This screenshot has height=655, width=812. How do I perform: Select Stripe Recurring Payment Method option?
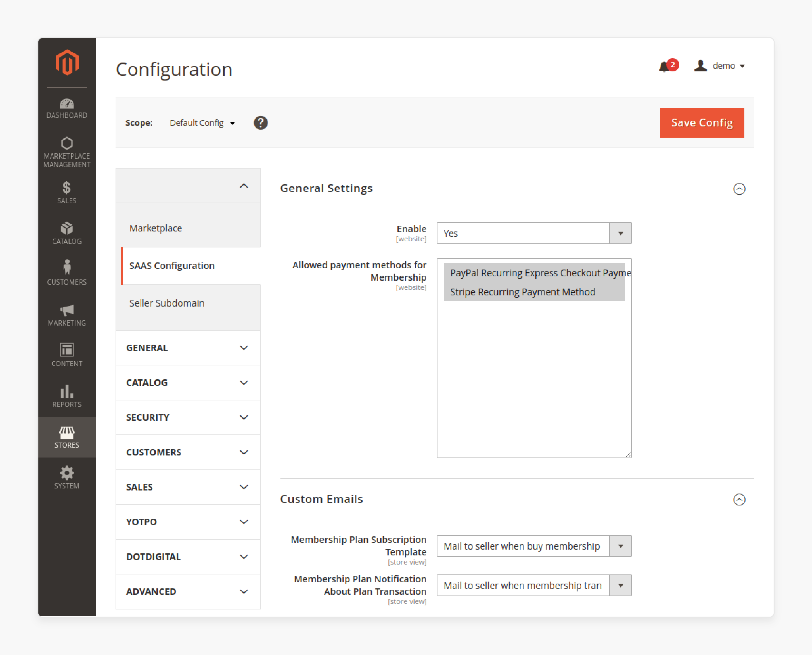534,292
